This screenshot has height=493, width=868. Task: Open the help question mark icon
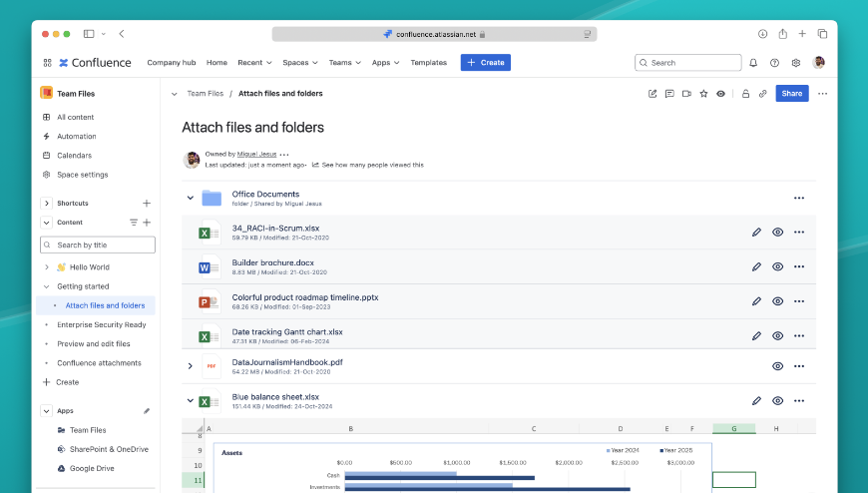tap(774, 63)
